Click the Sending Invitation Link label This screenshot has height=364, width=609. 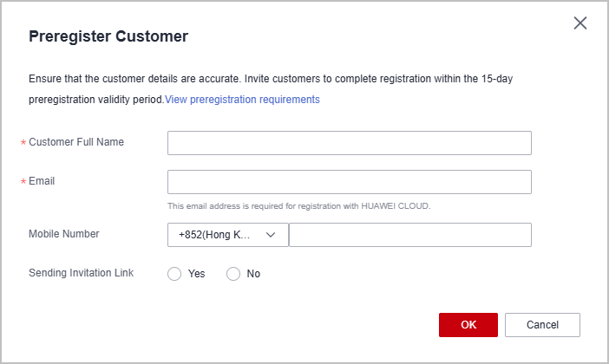click(82, 273)
